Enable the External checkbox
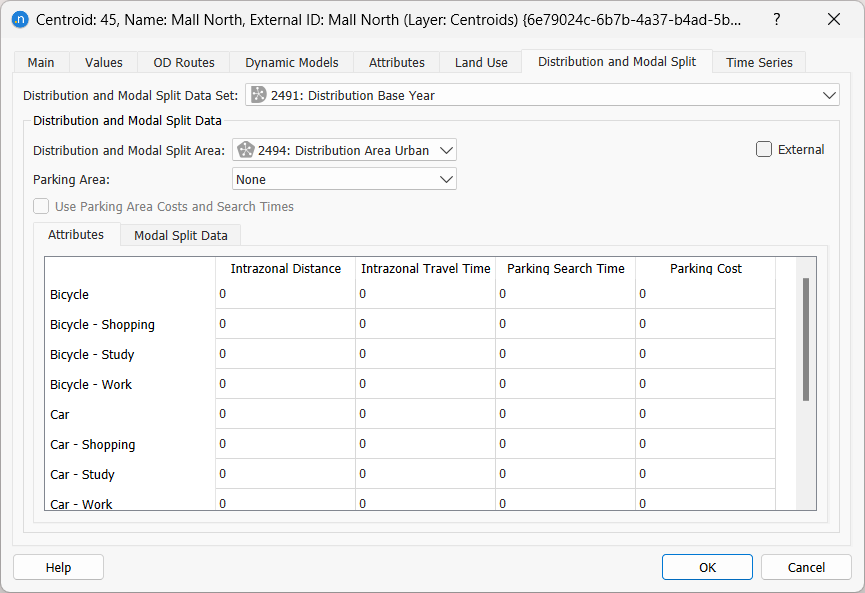The image size is (865, 593). pyautogui.click(x=763, y=149)
